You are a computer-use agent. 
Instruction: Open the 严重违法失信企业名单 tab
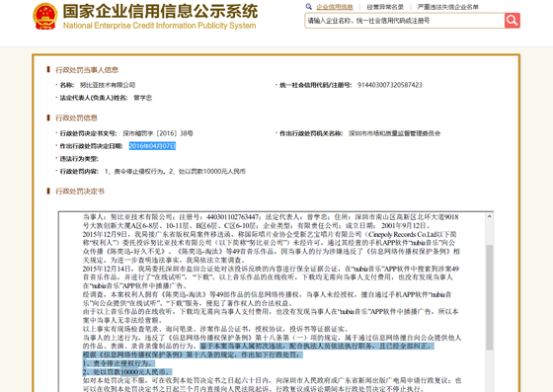coord(448,7)
